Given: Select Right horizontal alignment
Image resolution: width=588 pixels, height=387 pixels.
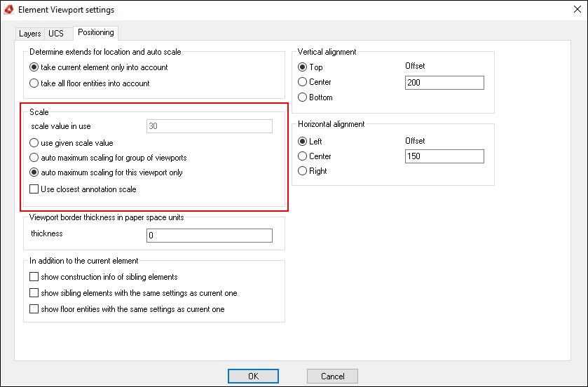Looking at the screenshot, I should (313, 171).
